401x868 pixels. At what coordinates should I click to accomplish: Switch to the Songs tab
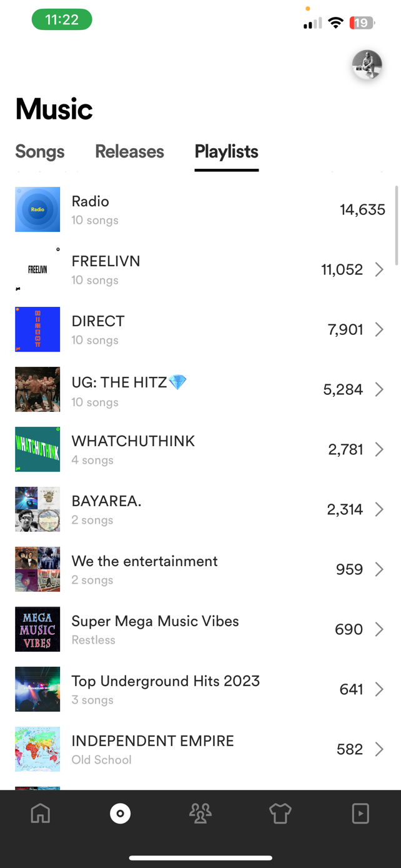(40, 152)
